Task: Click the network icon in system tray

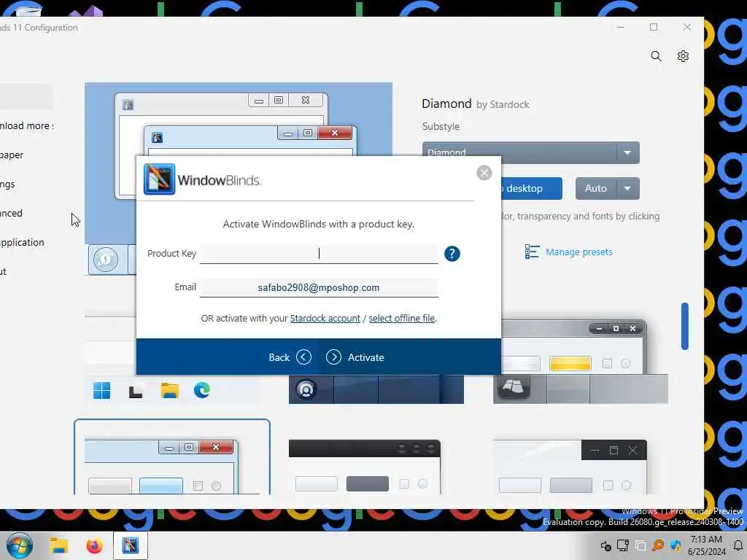Action: coord(623,545)
